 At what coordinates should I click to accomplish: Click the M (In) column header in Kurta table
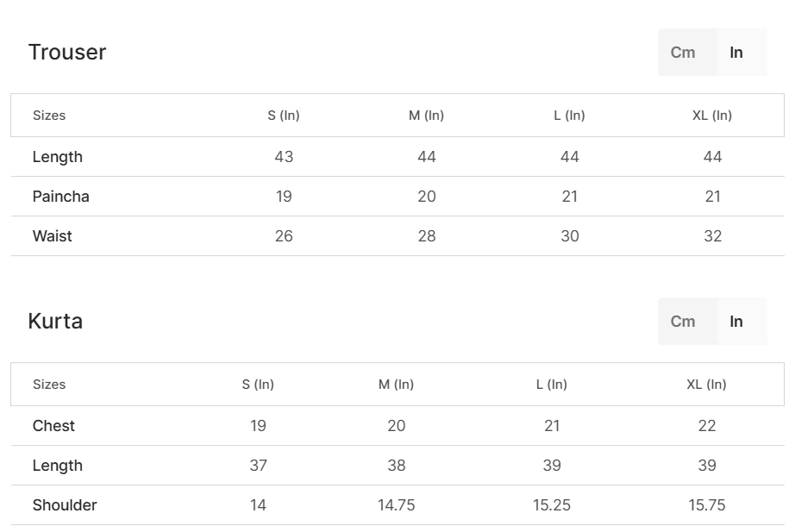click(x=396, y=385)
